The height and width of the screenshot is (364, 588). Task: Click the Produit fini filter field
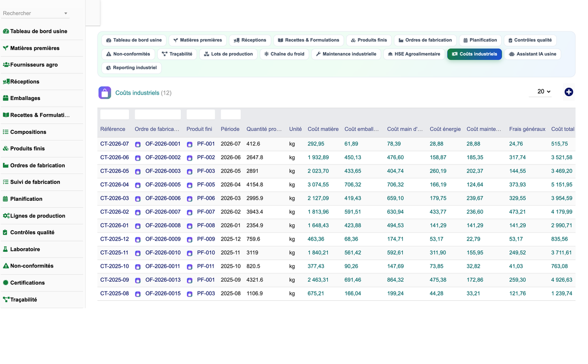pos(201,115)
